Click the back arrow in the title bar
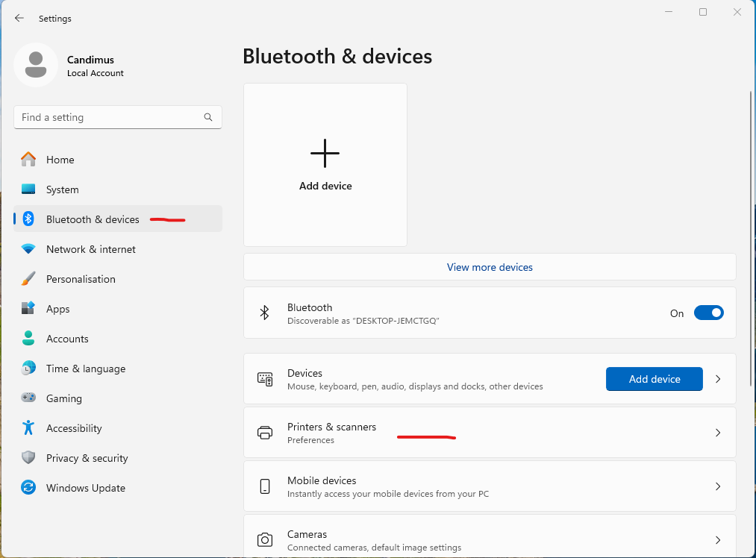 pyautogui.click(x=19, y=19)
